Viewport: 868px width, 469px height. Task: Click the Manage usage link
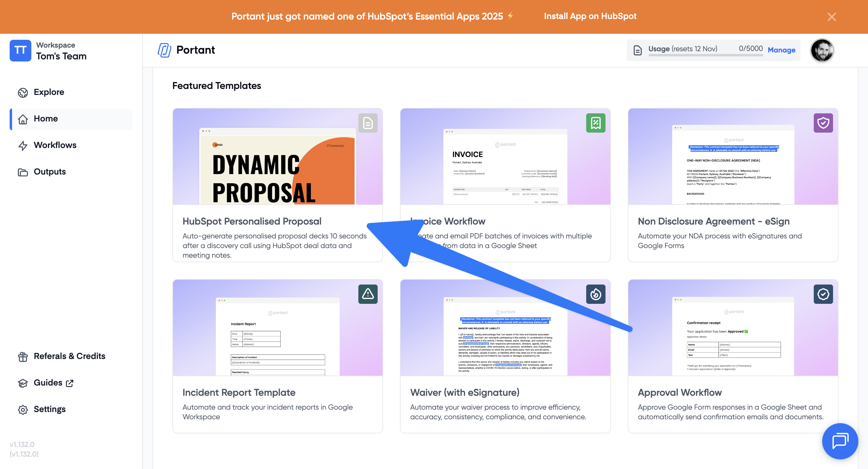pyautogui.click(x=781, y=50)
